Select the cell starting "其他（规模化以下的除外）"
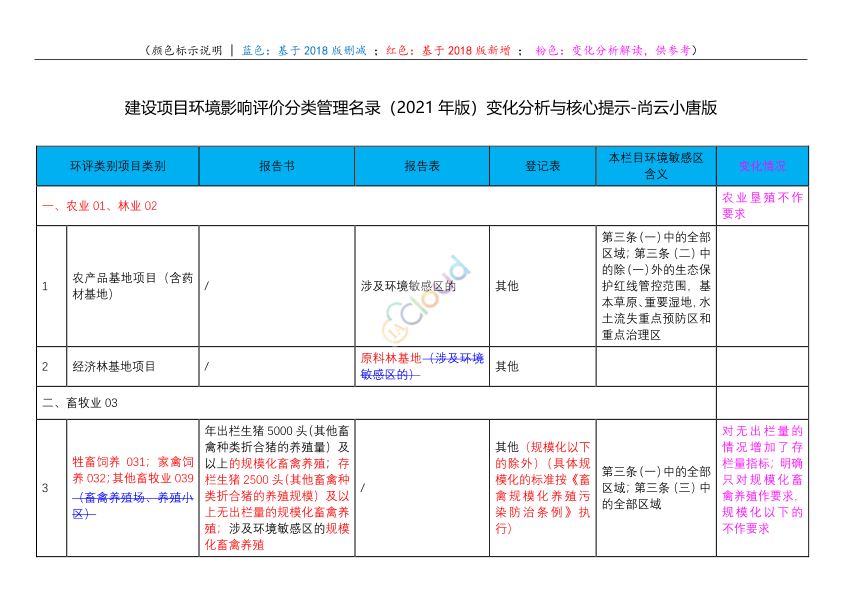 click(x=542, y=488)
